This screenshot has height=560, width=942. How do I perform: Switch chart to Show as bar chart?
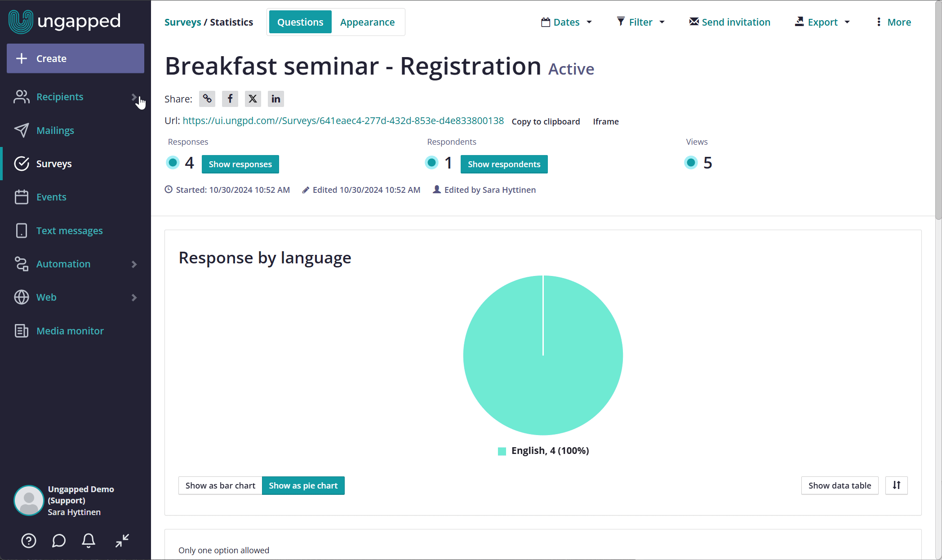coord(220,485)
